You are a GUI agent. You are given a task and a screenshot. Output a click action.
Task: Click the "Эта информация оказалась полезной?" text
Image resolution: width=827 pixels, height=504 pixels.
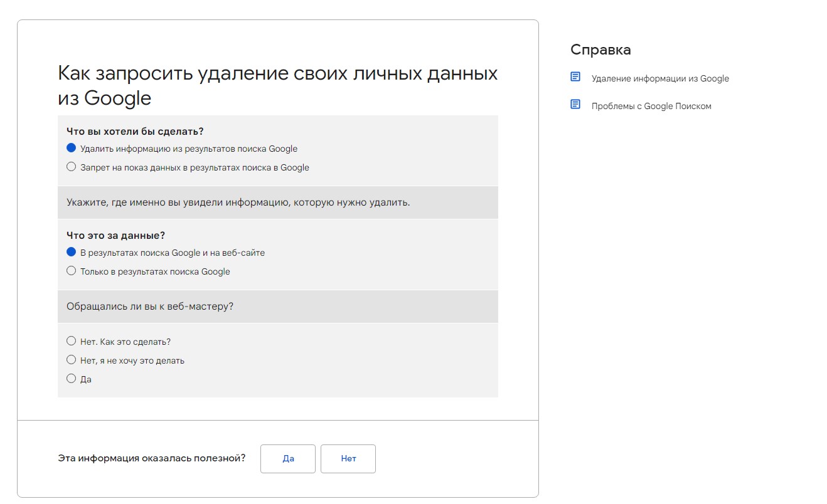pyautogui.click(x=151, y=458)
